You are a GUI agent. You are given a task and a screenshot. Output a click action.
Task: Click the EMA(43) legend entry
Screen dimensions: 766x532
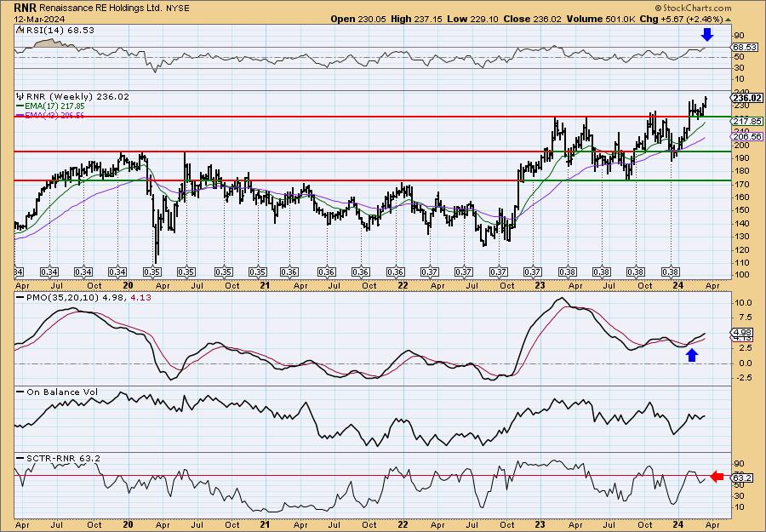pyautogui.click(x=50, y=115)
